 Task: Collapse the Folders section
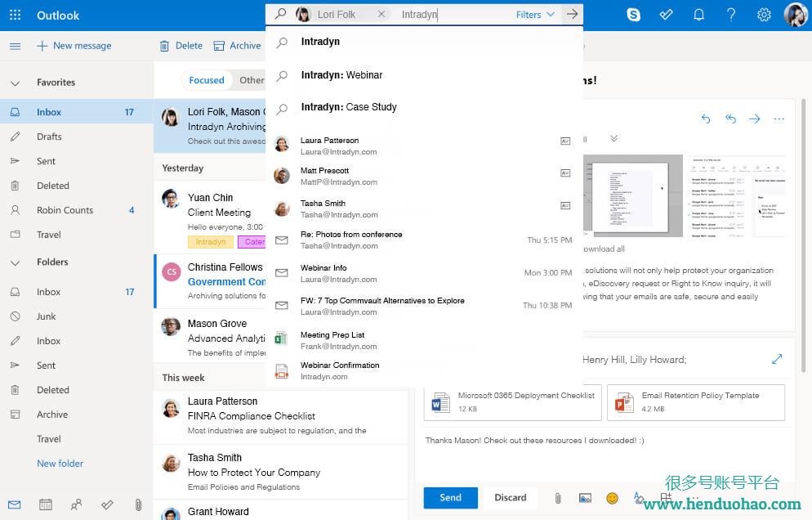(15, 262)
